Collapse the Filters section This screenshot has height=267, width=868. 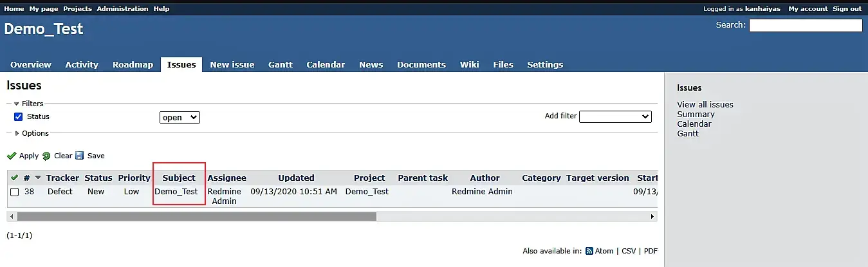[17, 104]
